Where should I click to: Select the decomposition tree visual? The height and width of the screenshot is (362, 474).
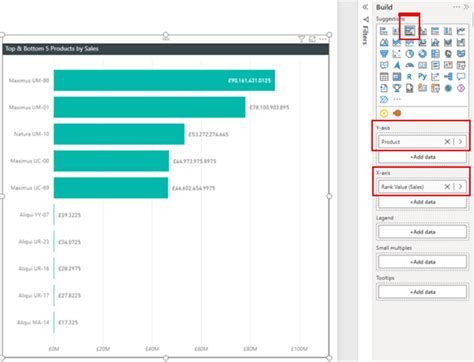click(448, 77)
